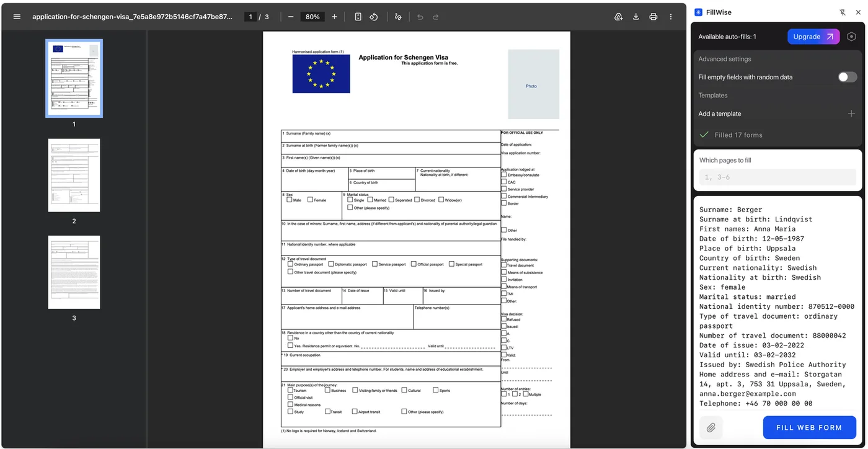Screen dimensions: 868x449
Task: Check the Married checkbox
Action: (x=370, y=200)
